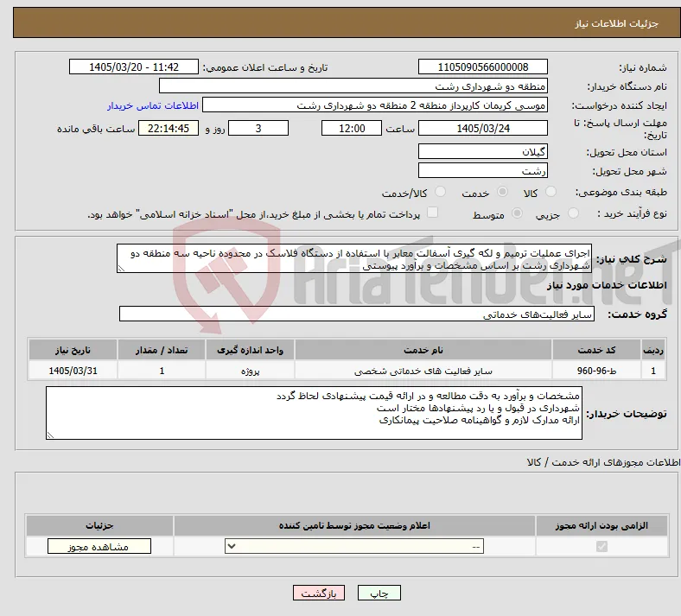Click the deadline date field 1405/03/24
681x616 pixels.
pos(483,128)
